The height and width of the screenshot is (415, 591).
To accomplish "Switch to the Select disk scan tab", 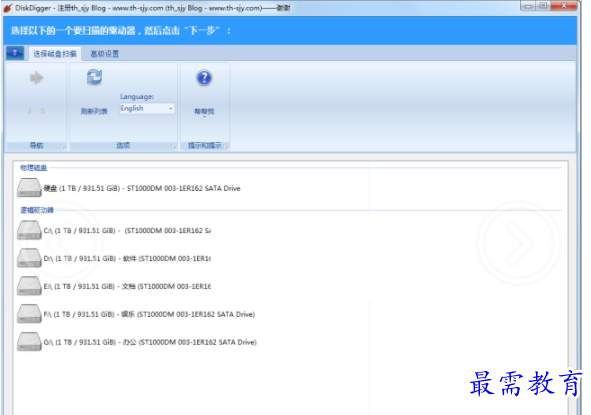I will point(55,54).
